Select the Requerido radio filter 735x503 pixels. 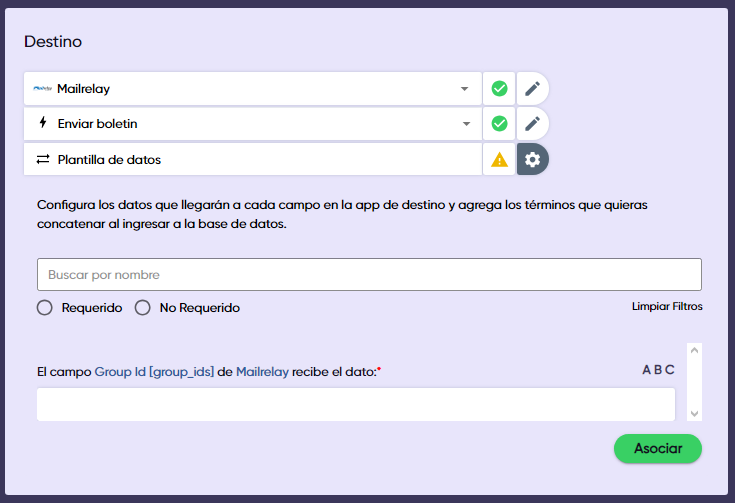click(x=44, y=308)
